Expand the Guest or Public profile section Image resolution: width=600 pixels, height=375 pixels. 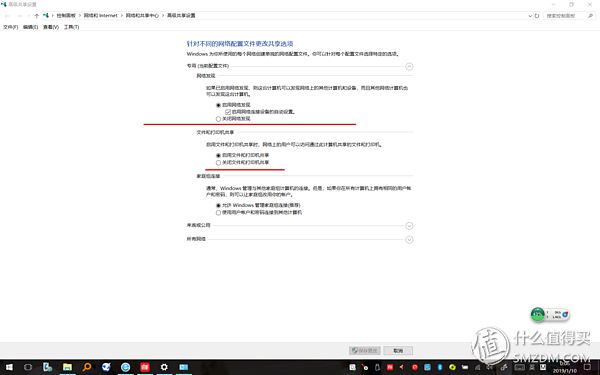coord(409,226)
